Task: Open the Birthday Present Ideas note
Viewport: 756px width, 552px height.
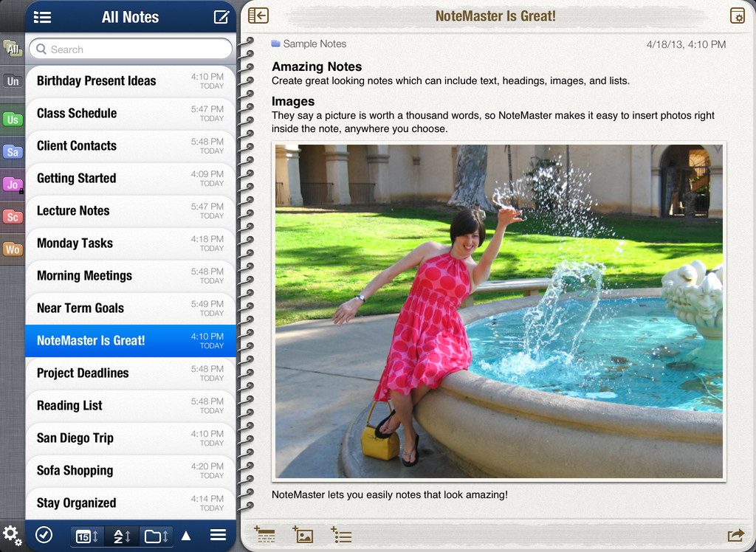Action: tap(131, 81)
